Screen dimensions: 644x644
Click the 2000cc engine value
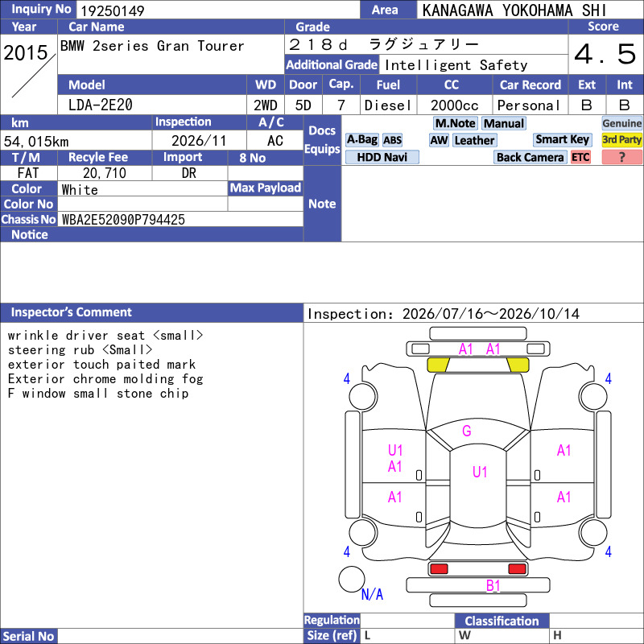tap(455, 105)
